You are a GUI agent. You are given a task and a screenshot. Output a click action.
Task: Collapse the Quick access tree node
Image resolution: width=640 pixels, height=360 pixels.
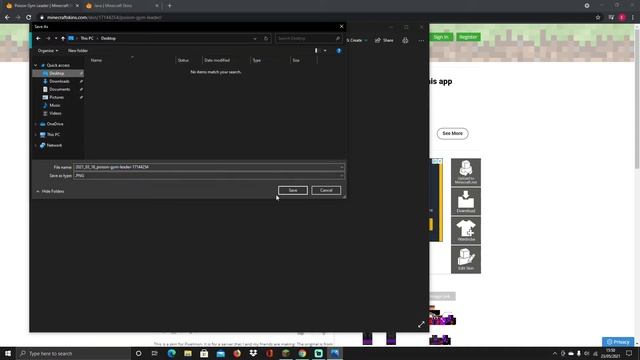point(36,65)
